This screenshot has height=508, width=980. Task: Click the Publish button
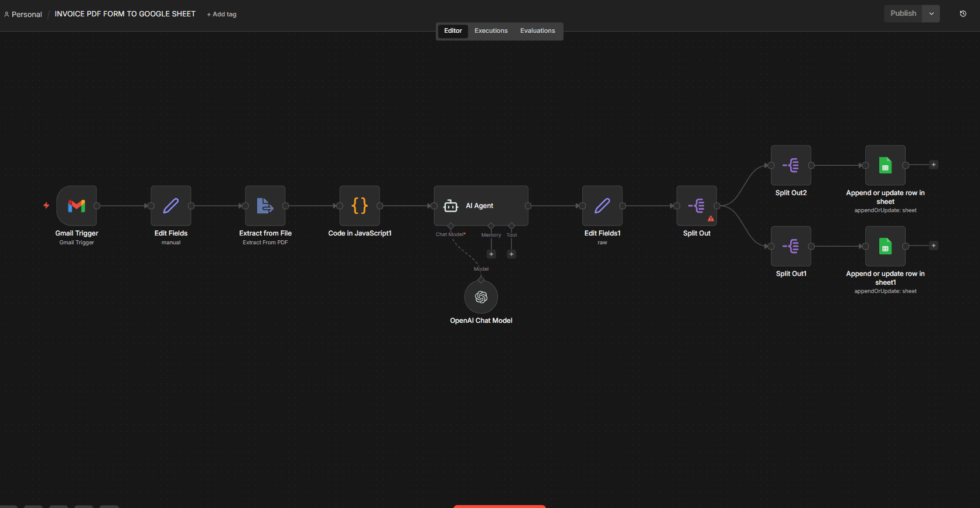click(903, 13)
